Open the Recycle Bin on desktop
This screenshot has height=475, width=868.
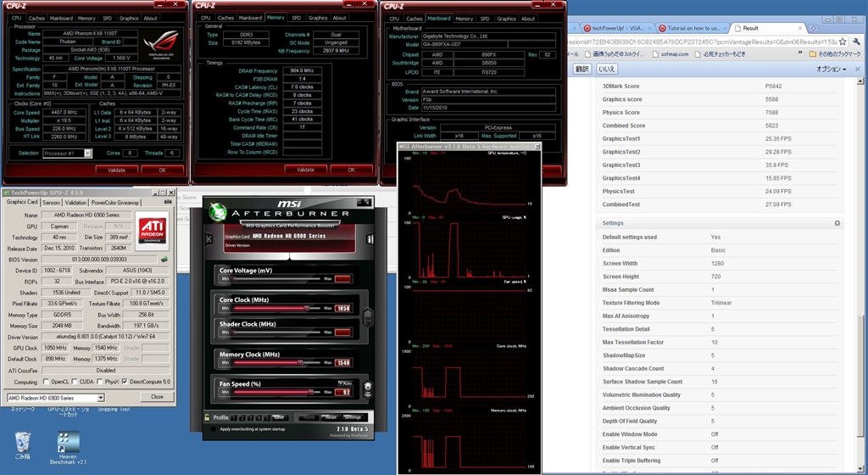click(24, 442)
